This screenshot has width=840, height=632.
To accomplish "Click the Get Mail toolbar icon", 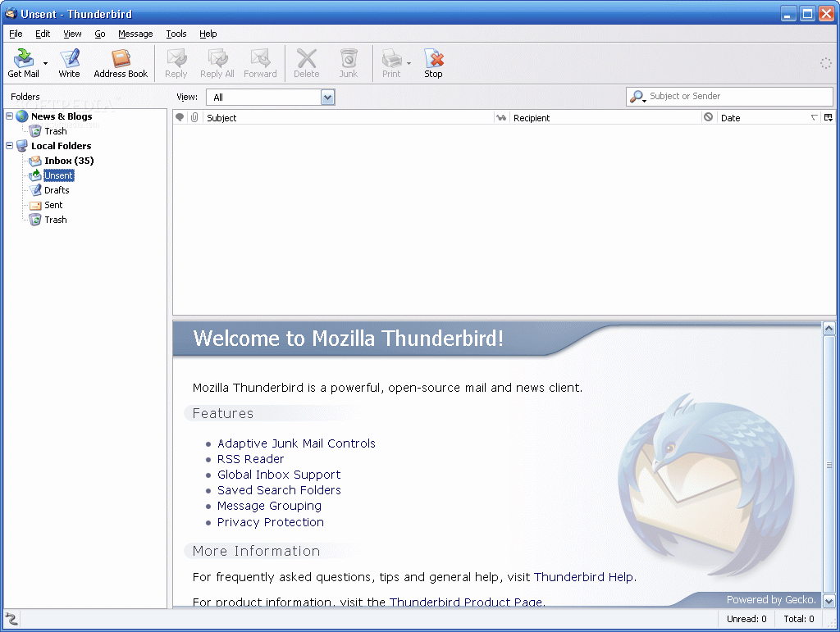I will [x=24, y=59].
